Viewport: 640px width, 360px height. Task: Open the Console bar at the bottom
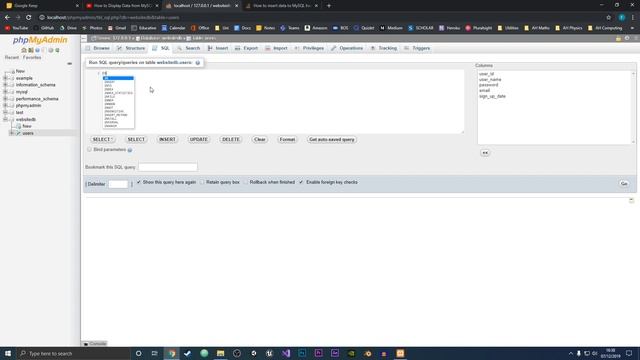point(95,344)
